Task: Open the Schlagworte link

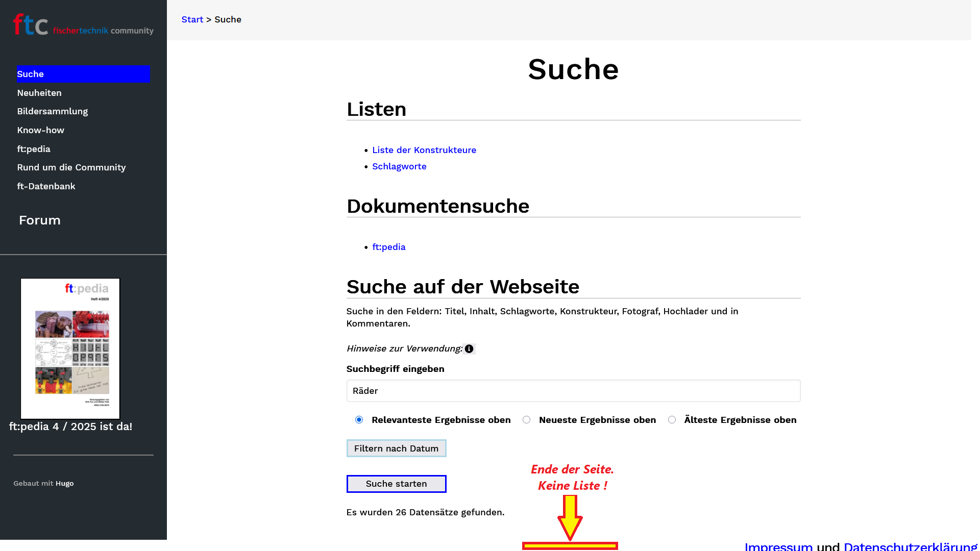Action: 399,166
